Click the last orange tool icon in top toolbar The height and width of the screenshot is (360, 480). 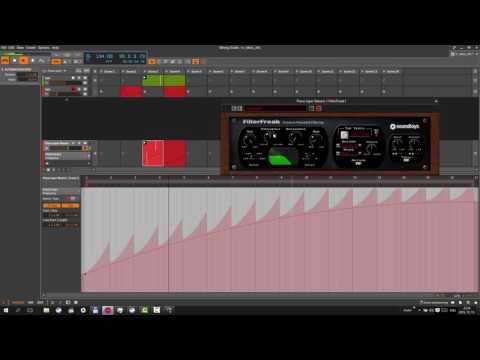pyautogui.click(x=196, y=61)
